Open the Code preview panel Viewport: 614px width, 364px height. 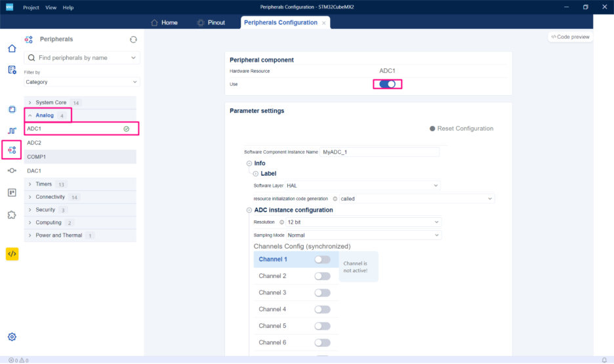570,37
